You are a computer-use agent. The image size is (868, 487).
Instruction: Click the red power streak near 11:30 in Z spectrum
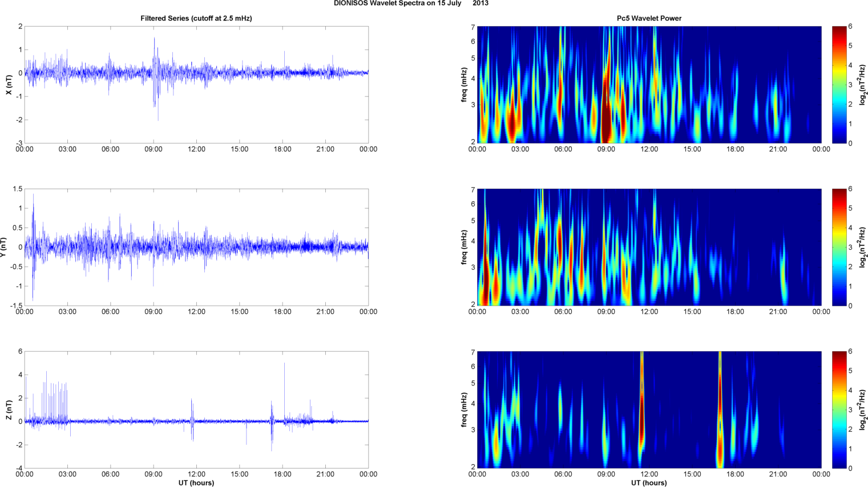pos(642,399)
